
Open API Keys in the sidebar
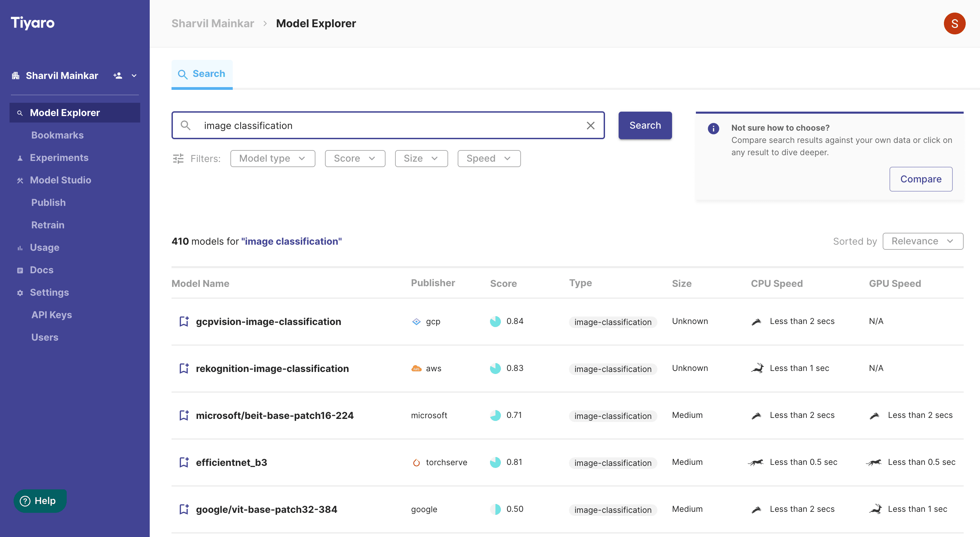click(x=51, y=315)
